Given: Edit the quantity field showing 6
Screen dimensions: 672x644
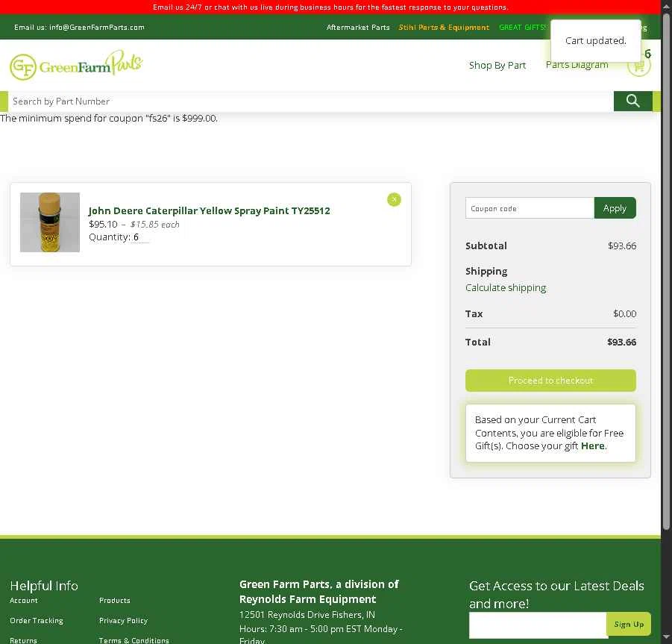Looking at the screenshot, I should click(x=140, y=237).
